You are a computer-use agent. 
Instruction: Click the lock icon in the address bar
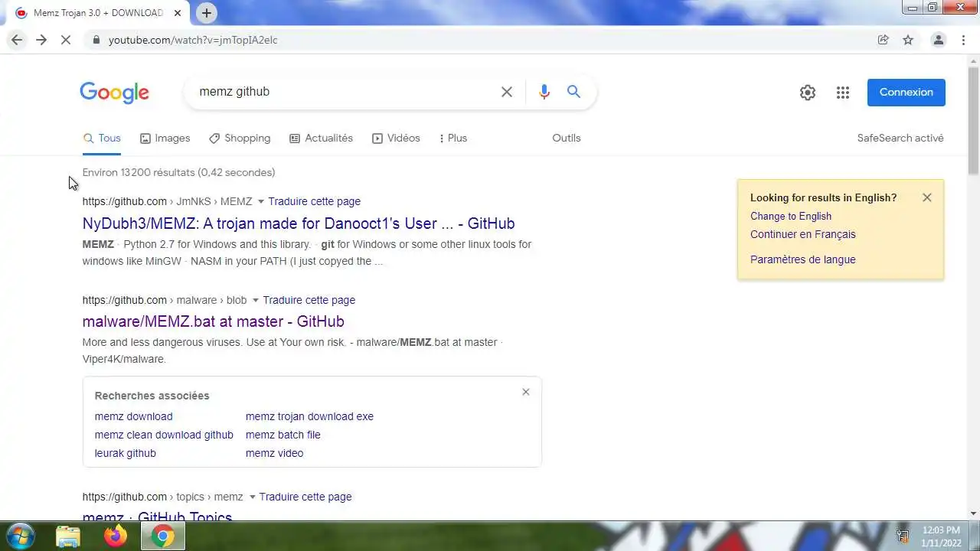96,40
